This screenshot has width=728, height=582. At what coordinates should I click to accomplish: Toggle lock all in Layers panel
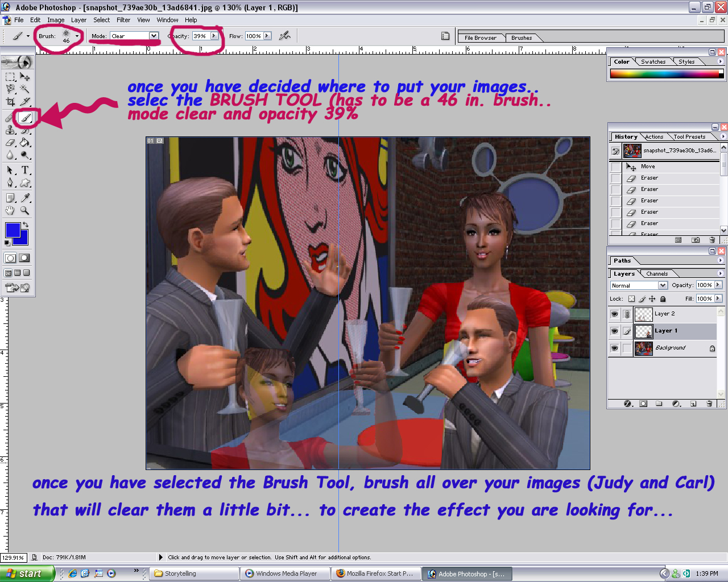click(663, 299)
